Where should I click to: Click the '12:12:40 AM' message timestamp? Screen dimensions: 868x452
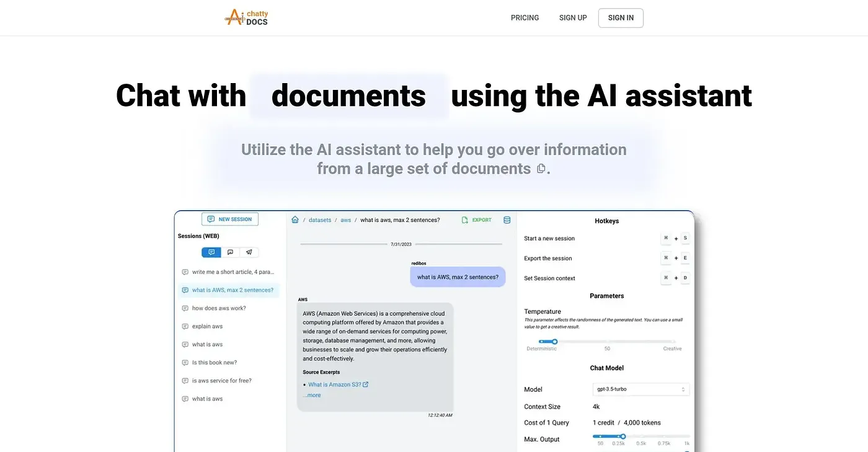coord(440,415)
